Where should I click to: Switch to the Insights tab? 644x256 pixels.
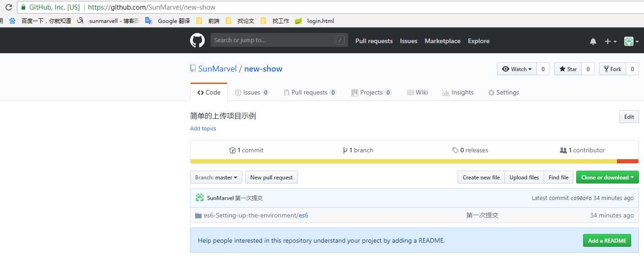click(x=458, y=92)
